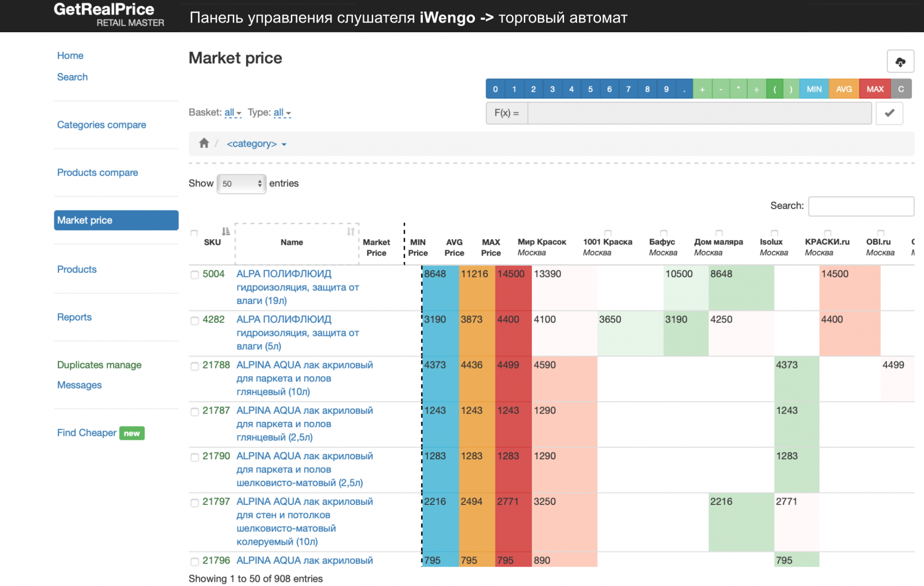Insert digit 2 in formula
This screenshot has height=586, width=924.
pyautogui.click(x=533, y=89)
